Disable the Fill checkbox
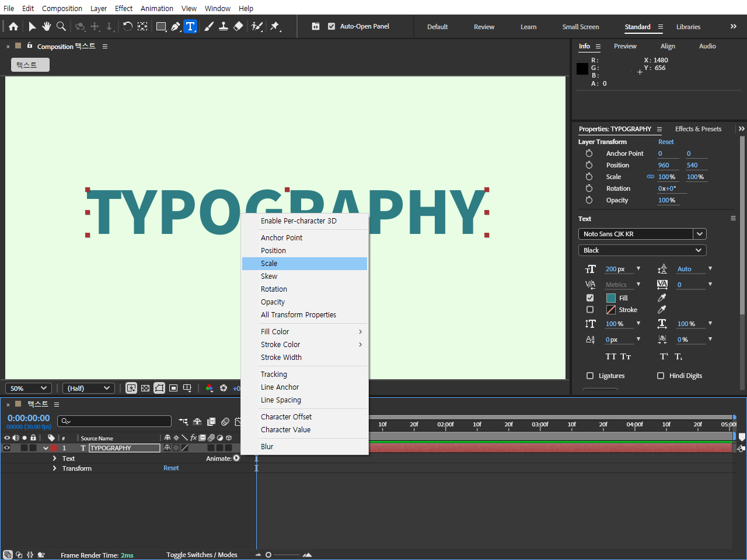The width and height of the screenshot is (747, 560). pyautogui.click(x=590, y=297)
